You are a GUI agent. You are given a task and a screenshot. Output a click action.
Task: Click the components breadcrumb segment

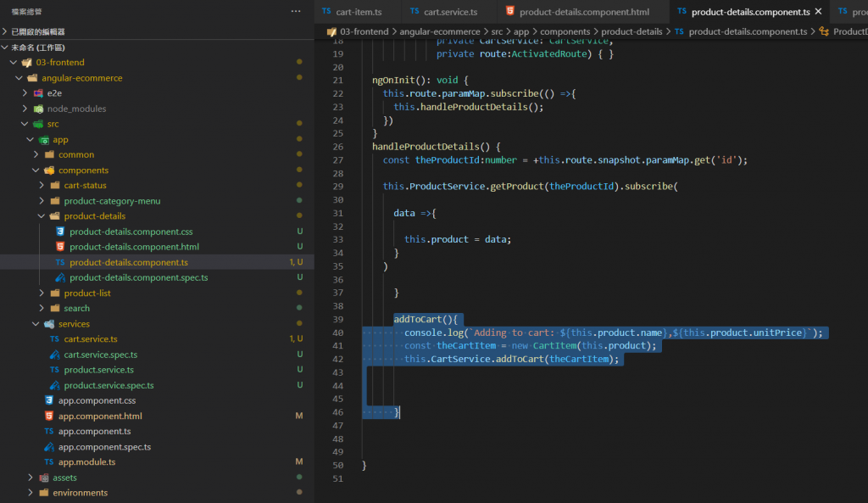tap(565, 31)
